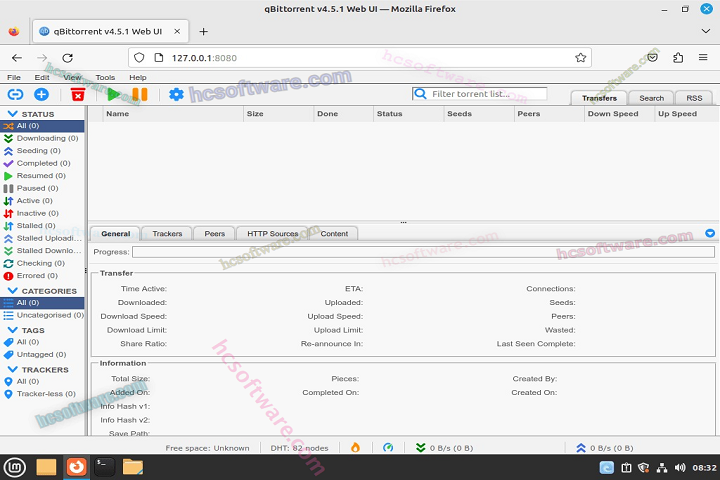Switch to the Transfers tab

pyautogui.click(x=599, y=98)
